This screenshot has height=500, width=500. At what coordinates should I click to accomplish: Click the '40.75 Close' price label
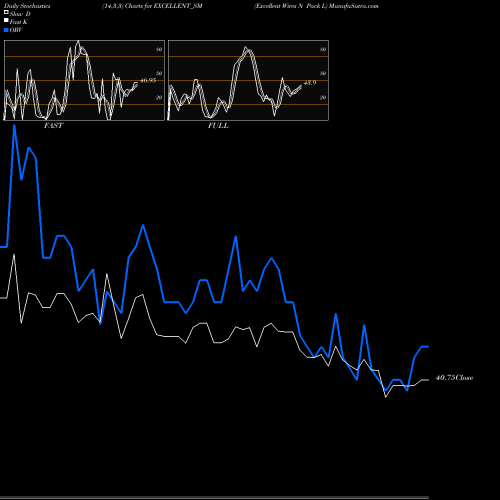click(454, 378)
